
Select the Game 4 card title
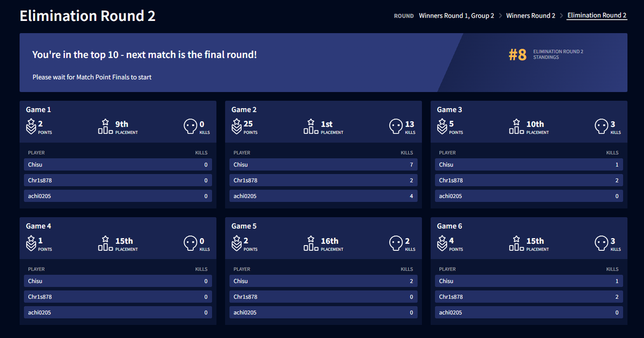[x=39, y=226]
